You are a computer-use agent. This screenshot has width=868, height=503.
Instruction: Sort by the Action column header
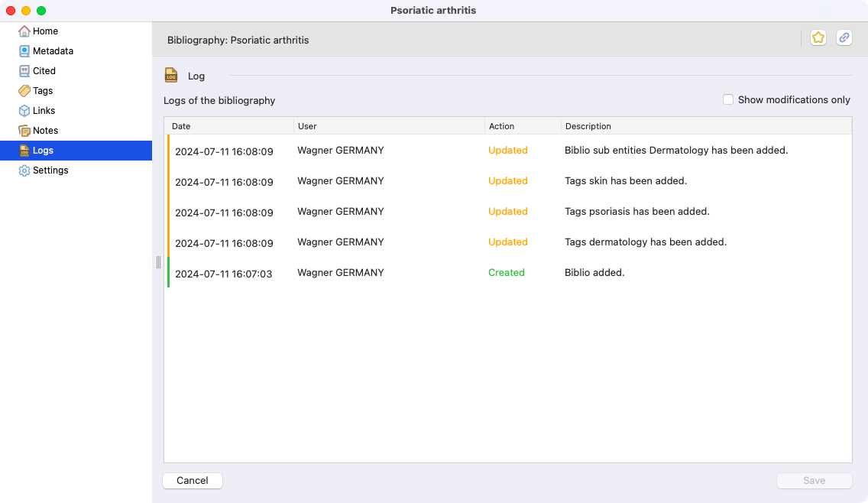[523, 126]
